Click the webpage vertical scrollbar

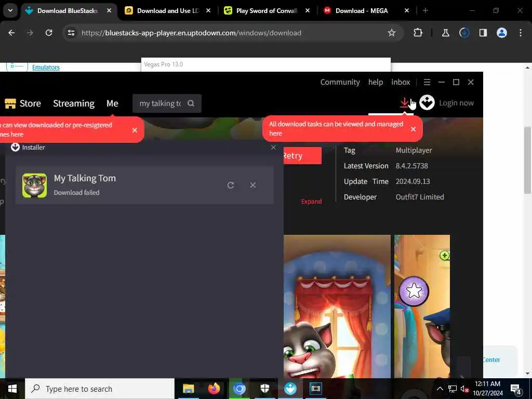(527, 160)
